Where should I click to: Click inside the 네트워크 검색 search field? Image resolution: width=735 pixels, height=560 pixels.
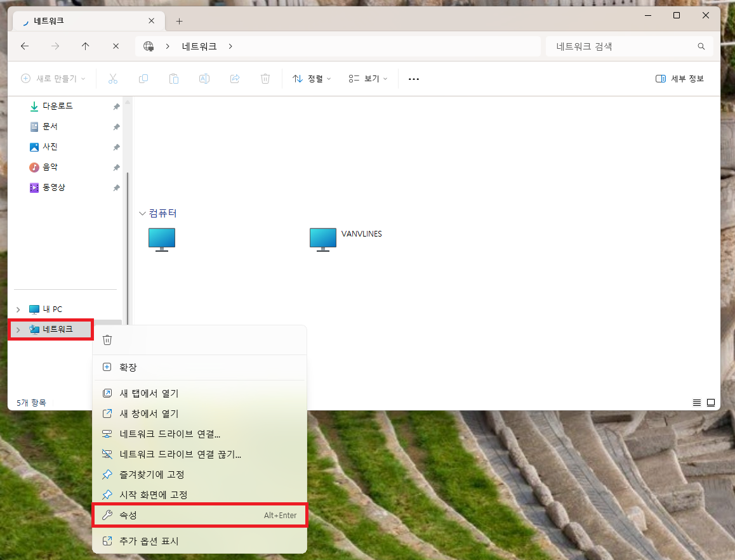point(628,46)
